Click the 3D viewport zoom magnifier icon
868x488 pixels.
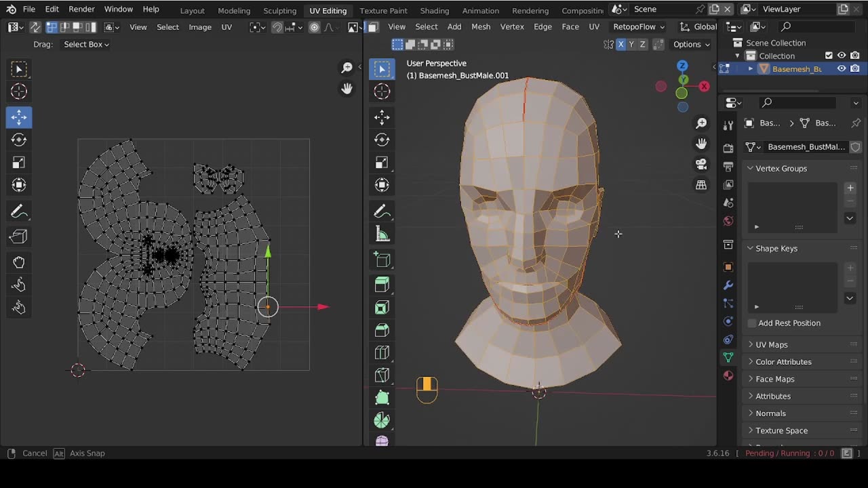click(701, 123)
